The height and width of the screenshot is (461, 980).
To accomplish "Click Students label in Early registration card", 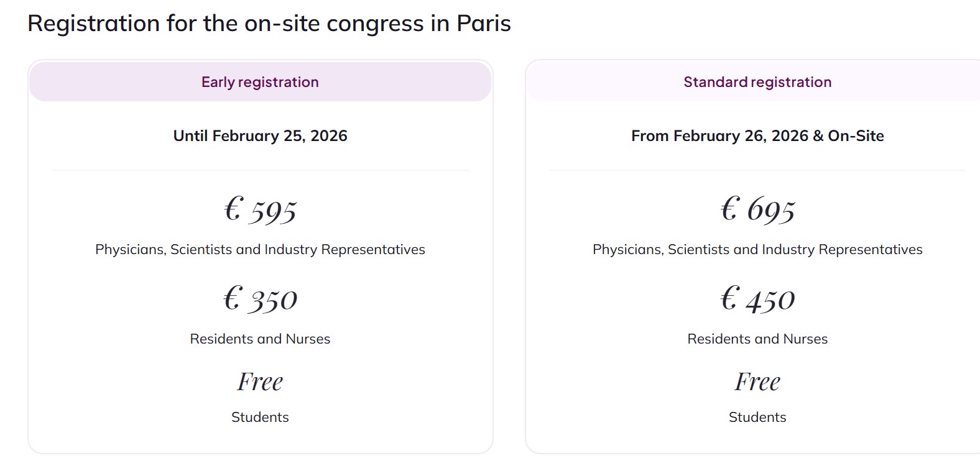I will click(260, 418).
